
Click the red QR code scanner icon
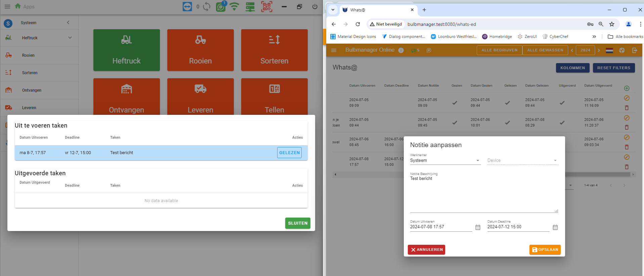tap(267, 7)
